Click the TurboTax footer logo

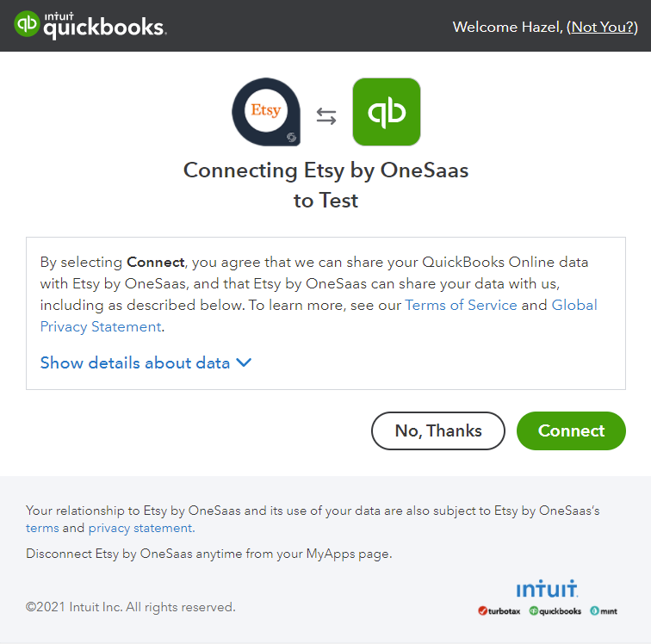click(x=499, y=611)
